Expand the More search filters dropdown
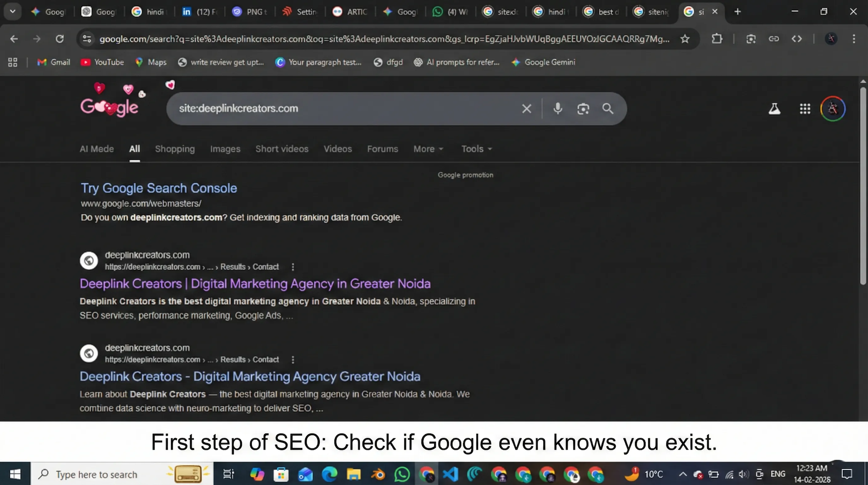Screen dimensions: 868x485 tap(428, 149)
